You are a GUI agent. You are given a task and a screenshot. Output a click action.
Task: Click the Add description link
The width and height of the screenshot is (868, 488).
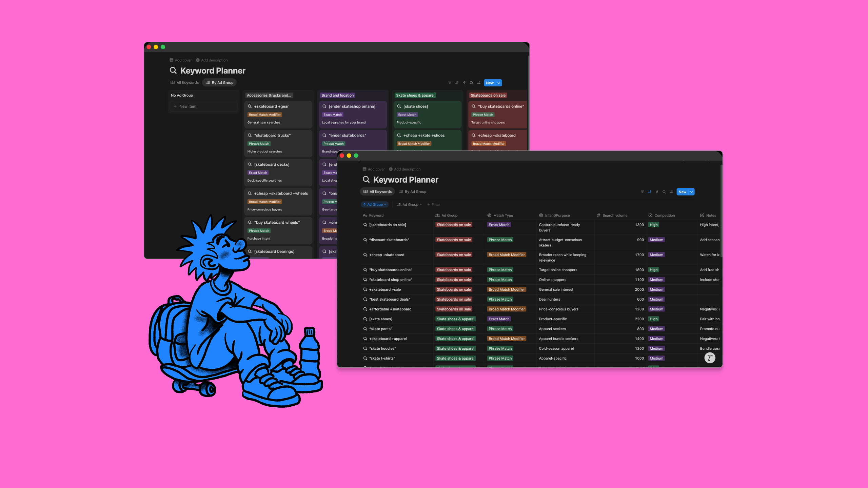[405, 169]
